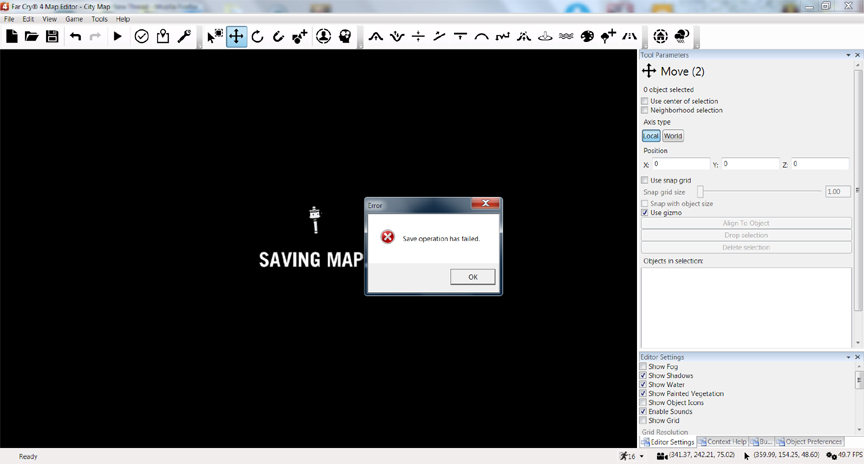Disable the Show Shadows checkbox

[x=643, y=375]
